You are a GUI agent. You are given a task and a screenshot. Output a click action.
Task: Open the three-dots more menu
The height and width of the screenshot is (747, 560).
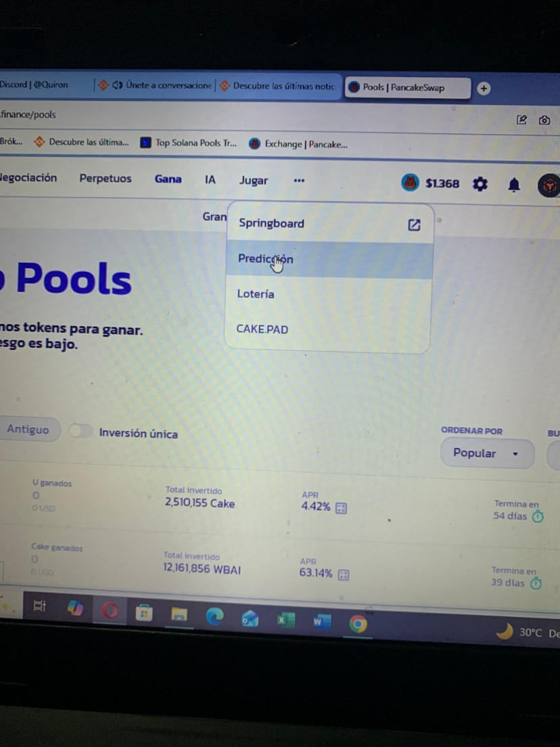point(299,181)
